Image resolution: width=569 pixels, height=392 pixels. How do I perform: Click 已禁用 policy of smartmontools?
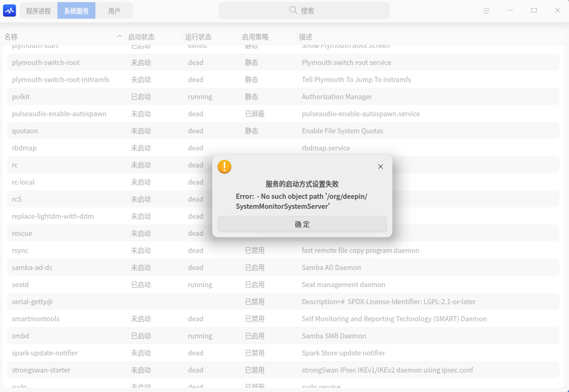click(x=255, y=319)
